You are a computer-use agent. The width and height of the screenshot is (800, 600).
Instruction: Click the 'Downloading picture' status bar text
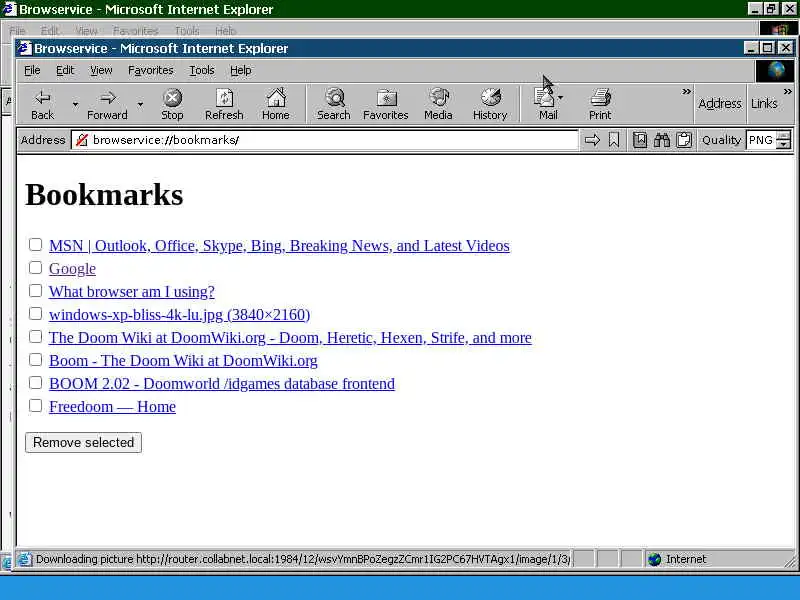click(303, 559)
